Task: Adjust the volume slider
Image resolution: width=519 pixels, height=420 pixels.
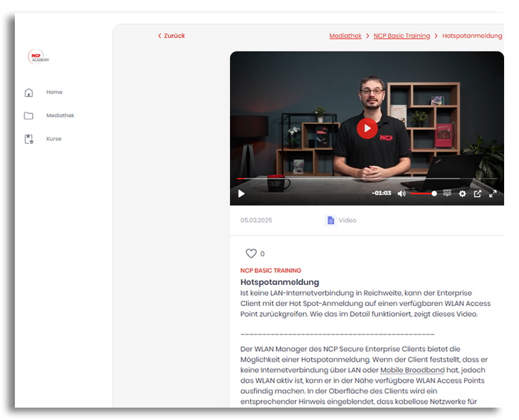Action: coord(423,194)
